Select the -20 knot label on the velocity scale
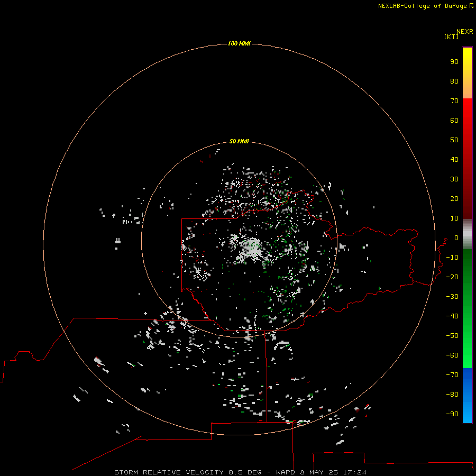Image resolution: width=476 pixels, height=476 pixels. coord(452,277)
